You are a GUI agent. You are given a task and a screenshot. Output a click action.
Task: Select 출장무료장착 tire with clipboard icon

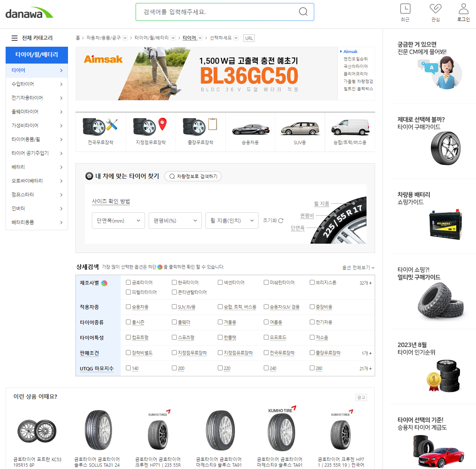(200, 127)
